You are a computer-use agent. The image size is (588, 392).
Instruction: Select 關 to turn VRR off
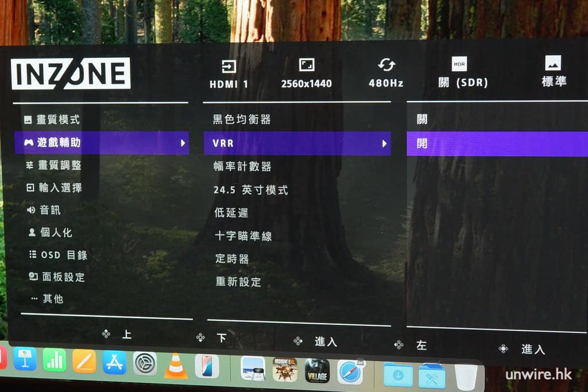(422, 119)
